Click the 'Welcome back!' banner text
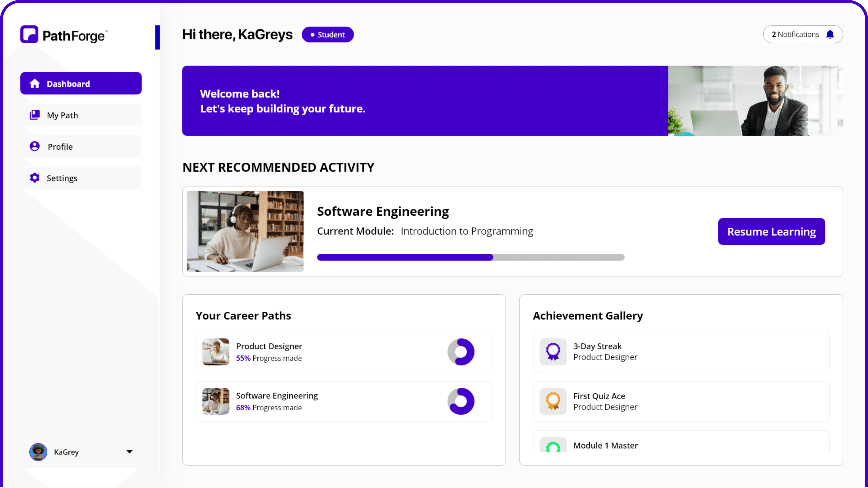868x488 pixels. pyautogui.click(x=240, y=94)
